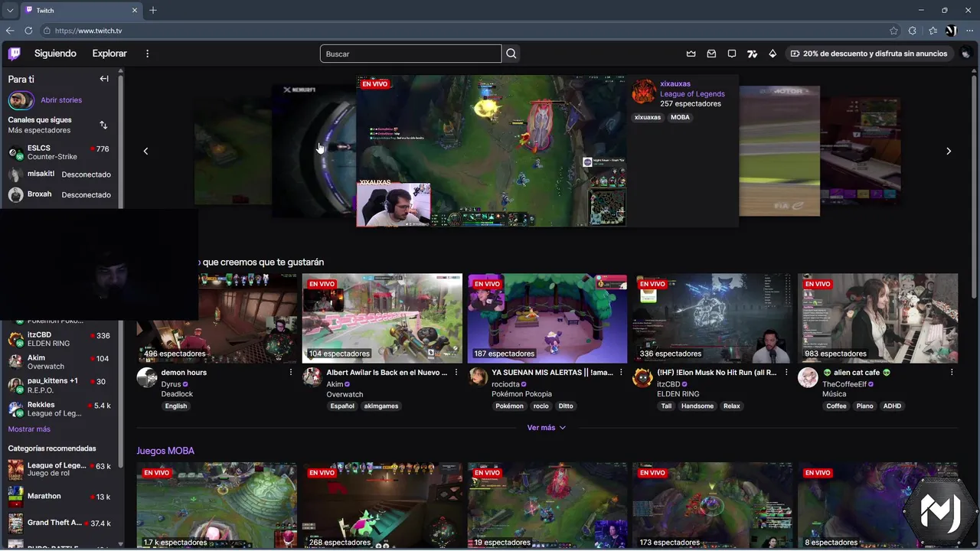Sort followed channels with the arrows icon
Screen dimensions: 980x551
(x=103, y=125)
